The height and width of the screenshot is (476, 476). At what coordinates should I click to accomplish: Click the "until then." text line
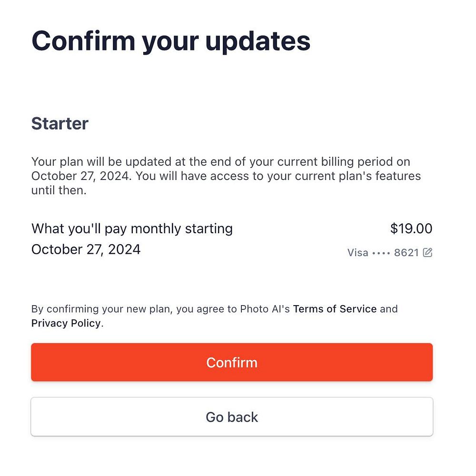pos(59,191)
